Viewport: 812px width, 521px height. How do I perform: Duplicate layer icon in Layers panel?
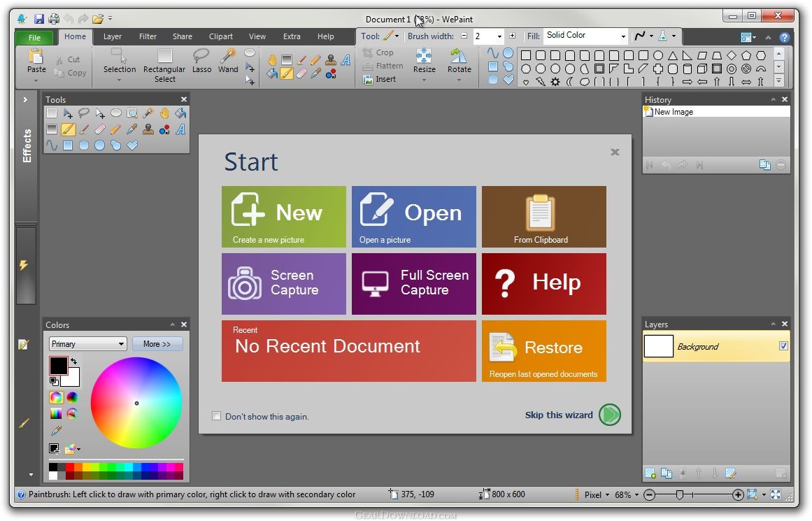click(x=667, y=473)
